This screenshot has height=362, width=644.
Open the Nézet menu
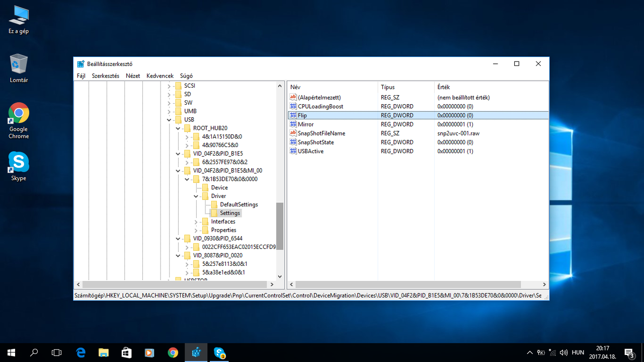(x=133, y=76)
